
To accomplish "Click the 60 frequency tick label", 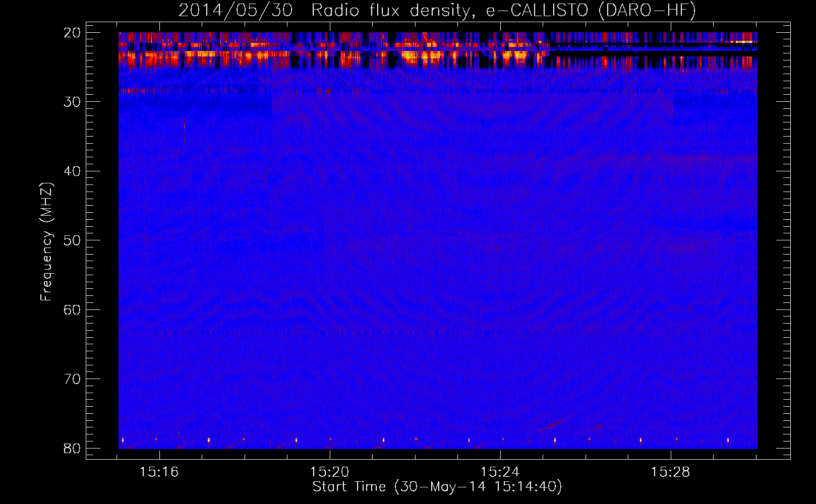I will 73,309.
